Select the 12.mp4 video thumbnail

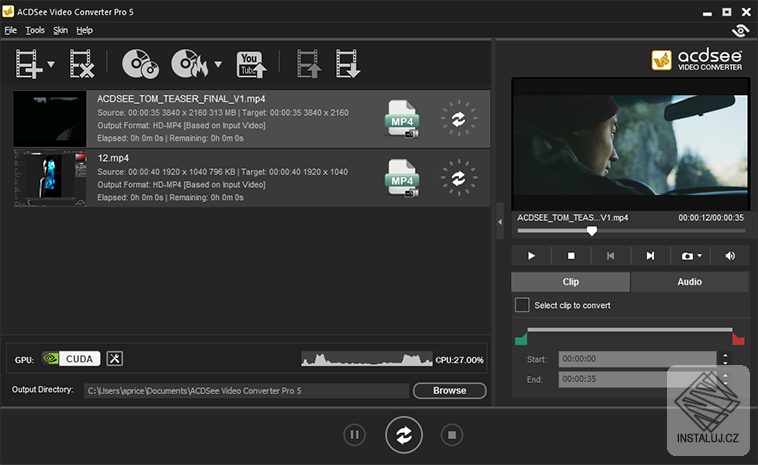(x=50, y=178)
